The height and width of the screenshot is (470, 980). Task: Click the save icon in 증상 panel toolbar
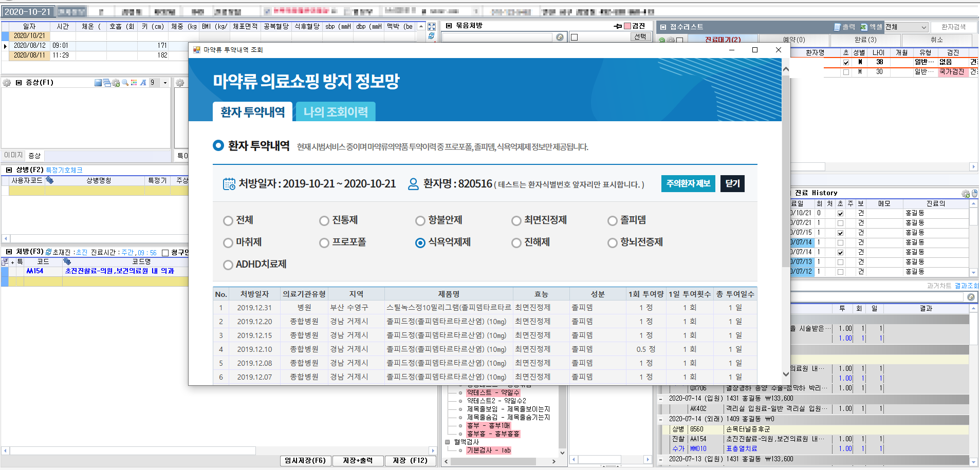(x=98, y=83)
